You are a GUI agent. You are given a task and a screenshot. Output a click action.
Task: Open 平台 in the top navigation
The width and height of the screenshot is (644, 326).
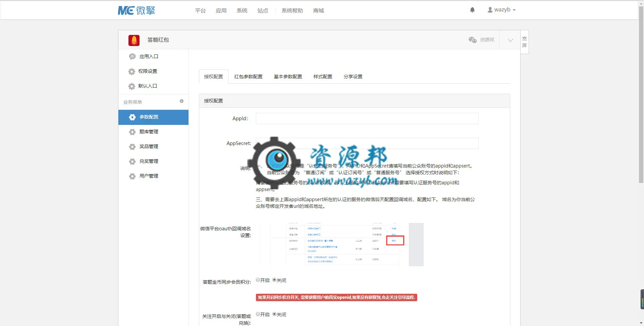(x=200, y=10)
